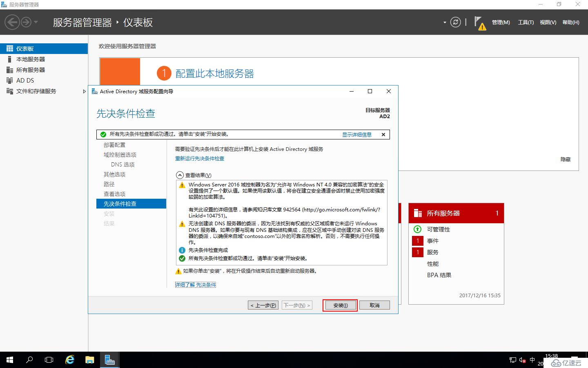Click the red badge beside 事件

(x=418, y=241)
